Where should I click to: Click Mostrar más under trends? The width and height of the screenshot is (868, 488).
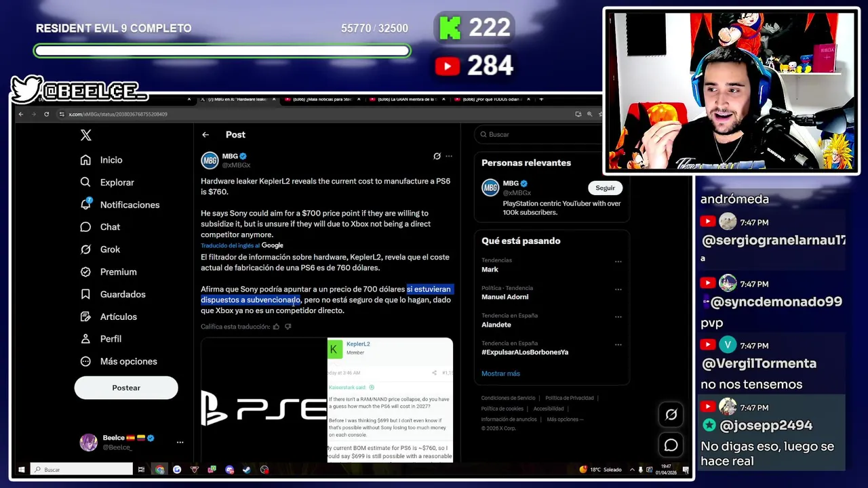point(500,373)
